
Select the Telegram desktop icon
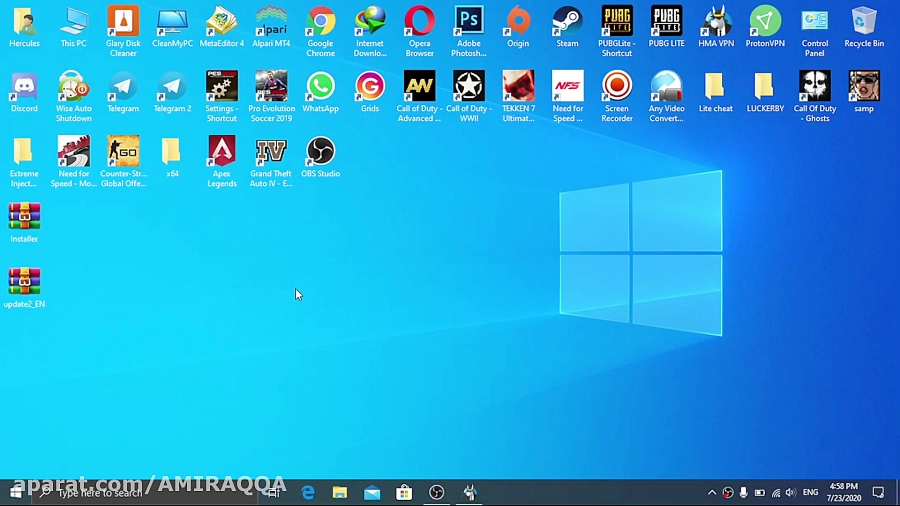123,92
